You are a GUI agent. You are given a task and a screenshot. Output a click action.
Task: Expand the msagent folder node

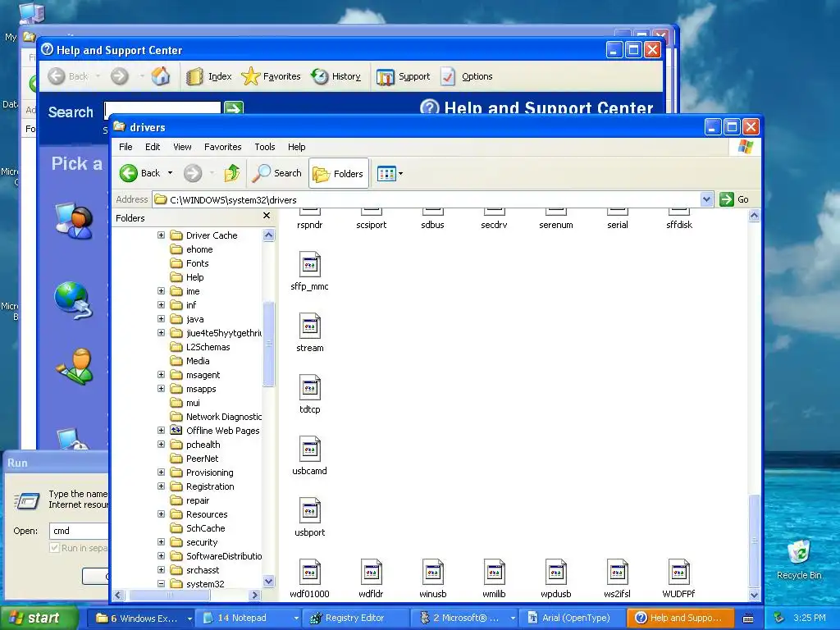(161, 374)
